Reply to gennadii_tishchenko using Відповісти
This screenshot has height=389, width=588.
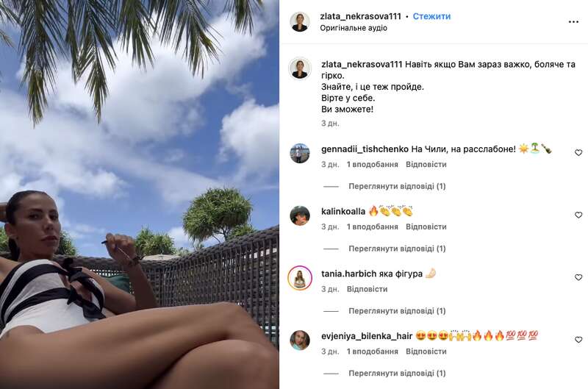[x=426, y=164]
